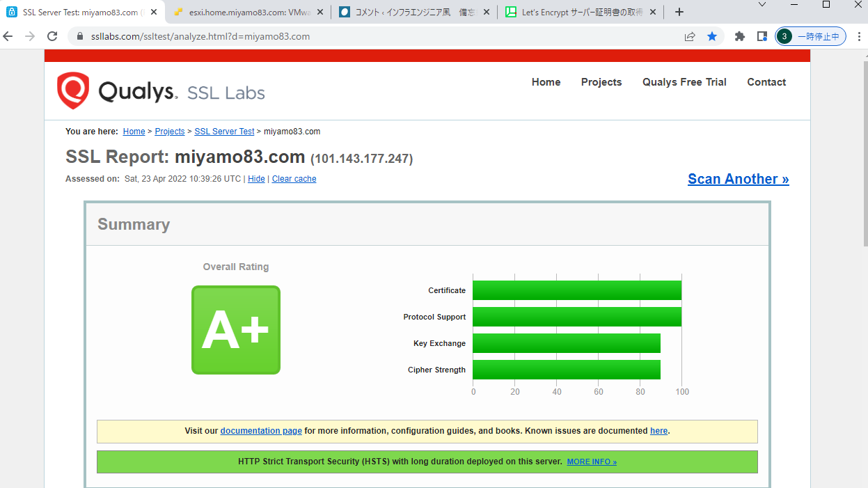The width and height of the screenshot is (868, 488).
Task: Click the HSTS MORE INFO link
Action: point(592,462)
